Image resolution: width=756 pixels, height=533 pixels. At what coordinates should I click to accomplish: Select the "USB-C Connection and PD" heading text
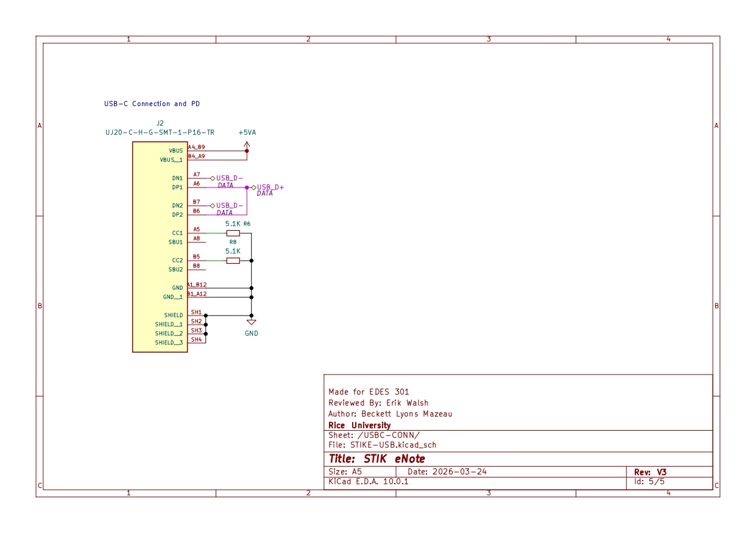point(152,104)
